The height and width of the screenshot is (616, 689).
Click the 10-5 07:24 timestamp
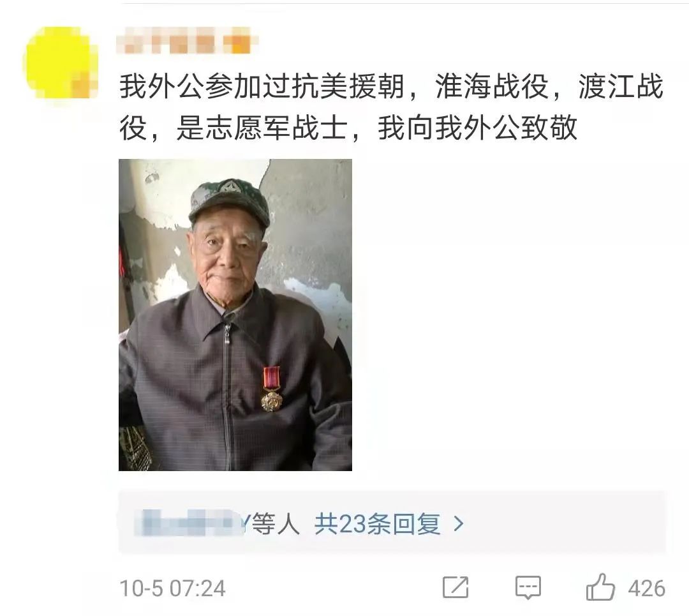pyautogui.click(x=173, y=589)
